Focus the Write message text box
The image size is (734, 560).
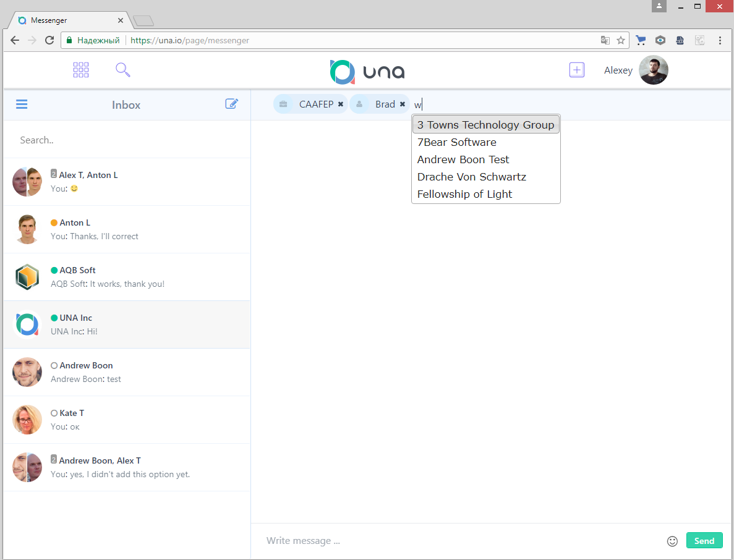458,541
